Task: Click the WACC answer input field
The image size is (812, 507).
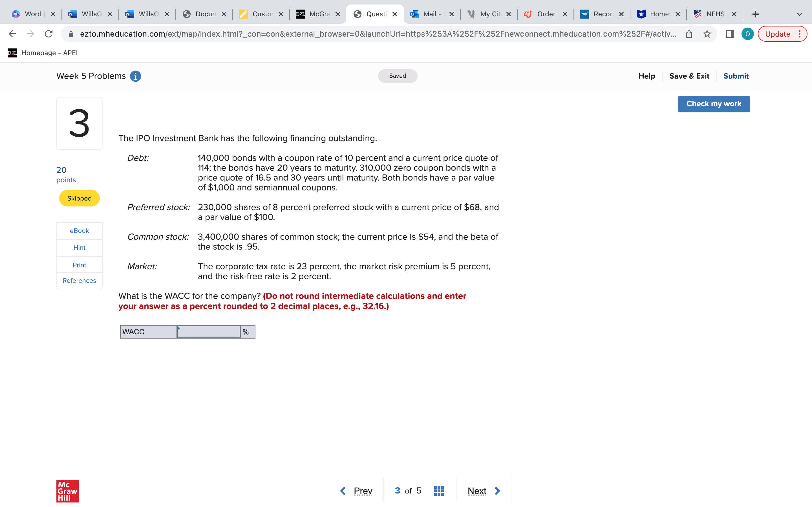Action: tap(208, 332)
